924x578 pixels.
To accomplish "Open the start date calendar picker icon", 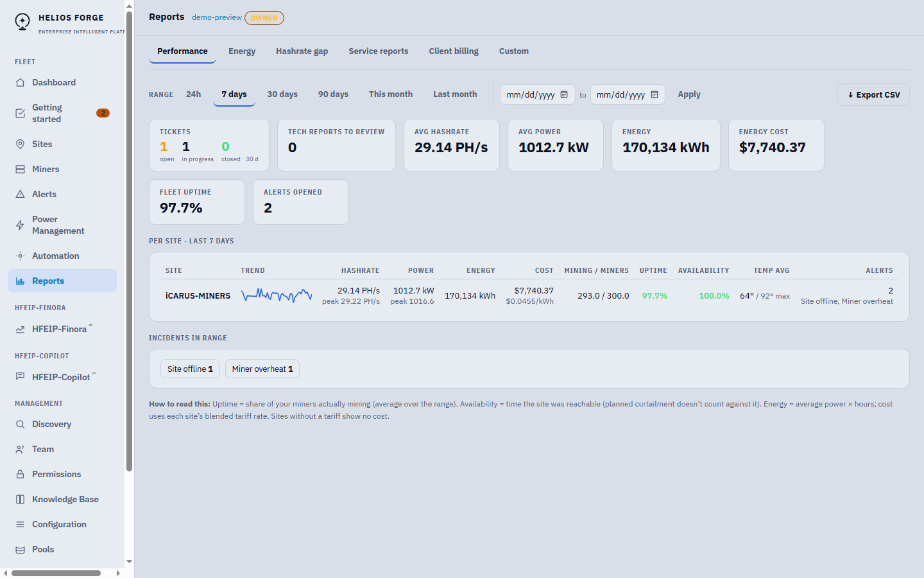I will pyautogui.click(x=564, y=94).
